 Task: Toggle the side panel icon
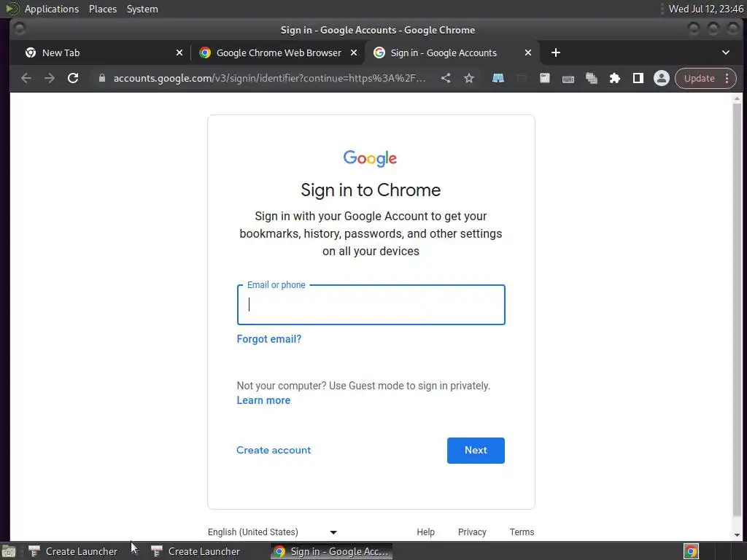[x=638, y=78]
